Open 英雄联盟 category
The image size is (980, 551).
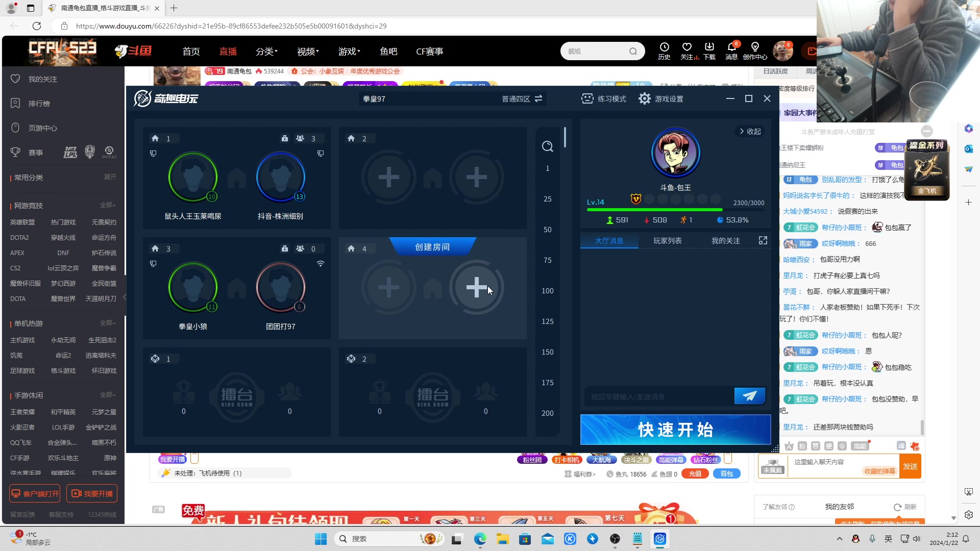pos(22,222)
